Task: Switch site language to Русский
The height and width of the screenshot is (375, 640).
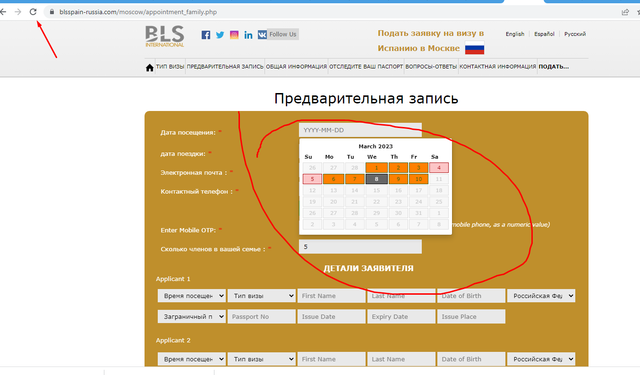Action: point(575,34)
